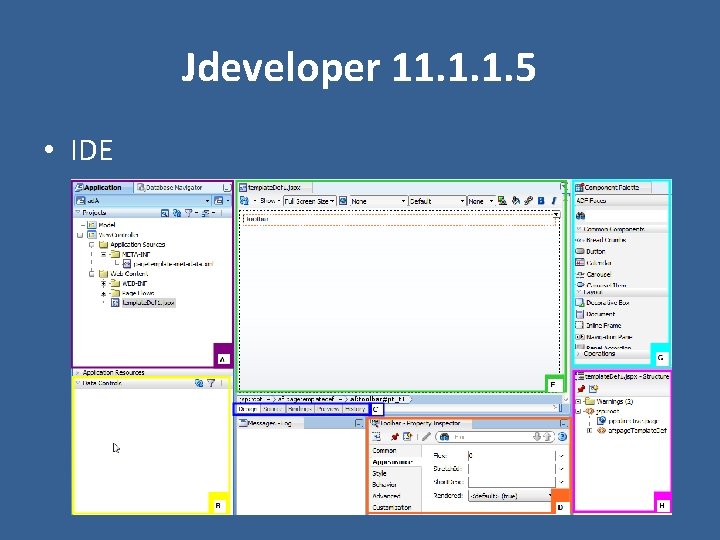This screenshot has width=720, height=540.
Task: Click the application menu icon beside the dropdown
Action: 219,201
